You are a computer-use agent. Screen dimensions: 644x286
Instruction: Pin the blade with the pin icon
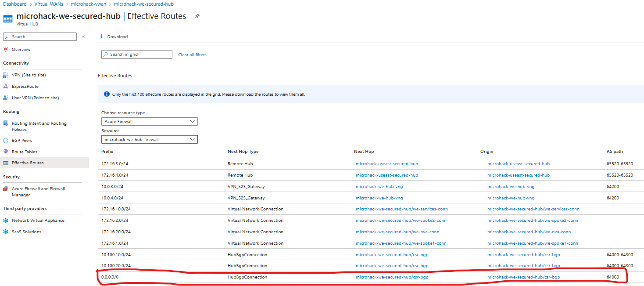coord(197,16)
